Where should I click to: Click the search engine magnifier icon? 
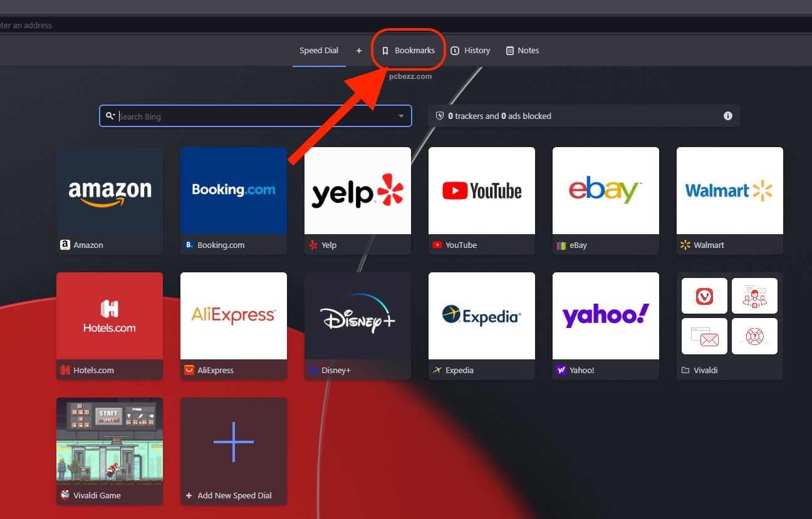coord(110,116)
